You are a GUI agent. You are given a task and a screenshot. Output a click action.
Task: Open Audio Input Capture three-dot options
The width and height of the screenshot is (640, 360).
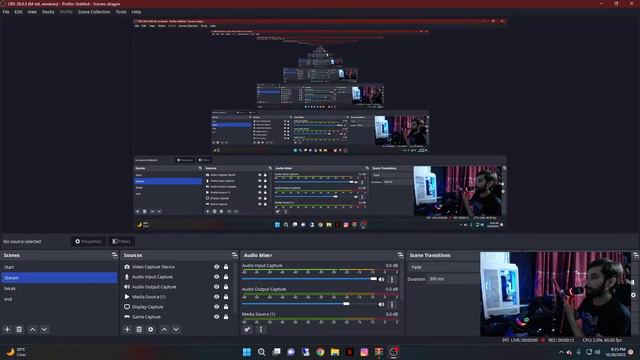pos(392,280)
